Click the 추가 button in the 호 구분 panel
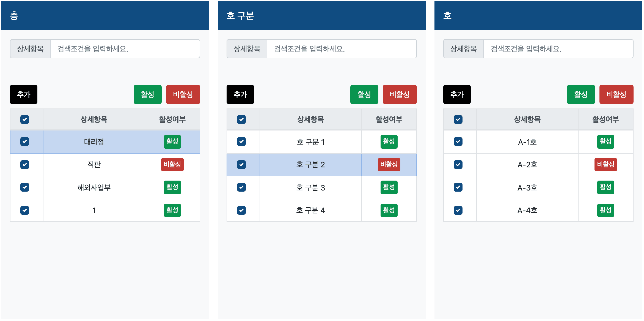Image resolution: width=644 pixels, height=321 pixels. coord(240,94)
